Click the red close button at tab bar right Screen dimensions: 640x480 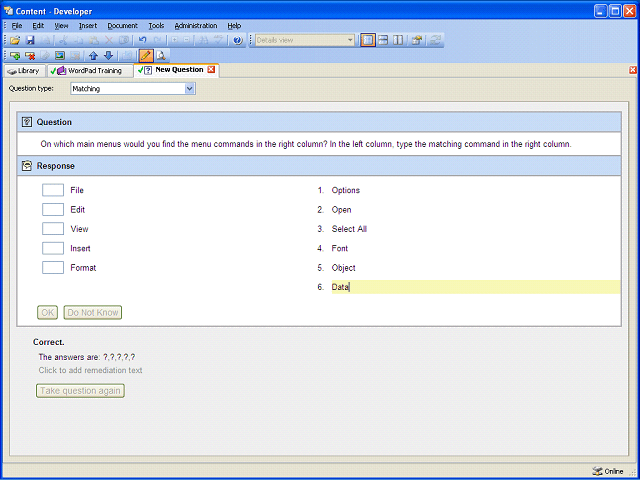[x=633, y=70]
